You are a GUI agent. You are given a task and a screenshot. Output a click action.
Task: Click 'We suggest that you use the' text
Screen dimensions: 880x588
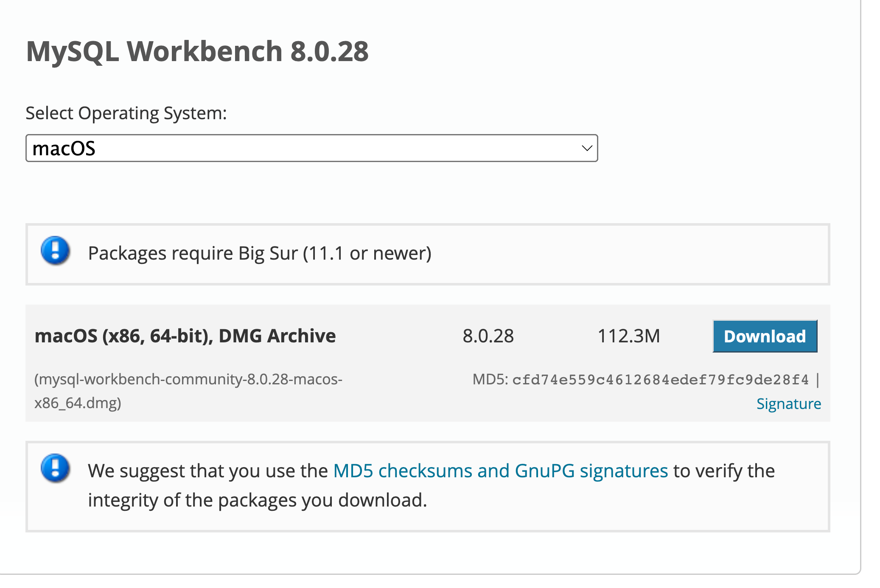click(x=208, y=471)
